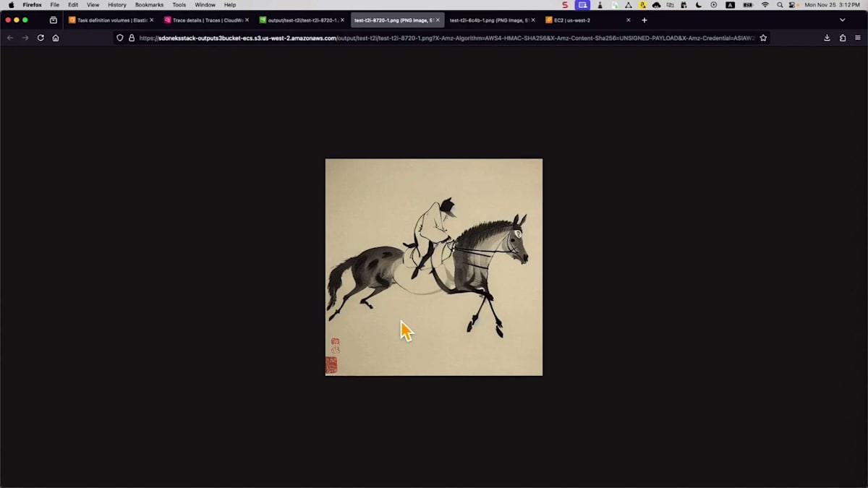Navigate forward in history
Screen dimensions: 868x488
pyautogui.click(x=25, y=38)
